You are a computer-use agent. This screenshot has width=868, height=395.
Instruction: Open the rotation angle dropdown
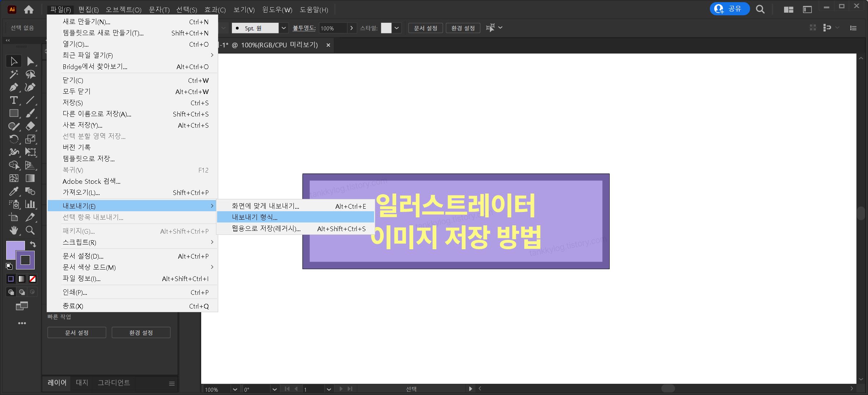point(275,389)
